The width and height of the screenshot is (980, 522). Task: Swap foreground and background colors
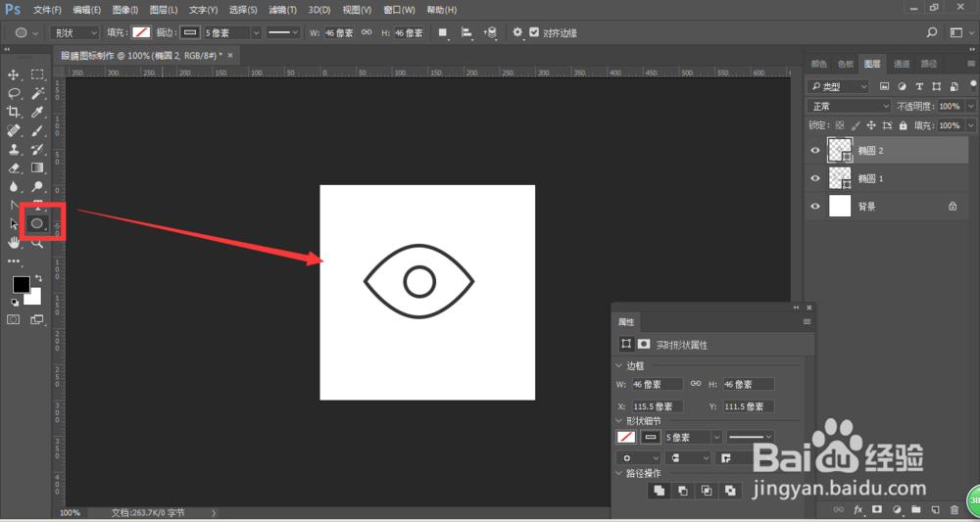point(39,278)
